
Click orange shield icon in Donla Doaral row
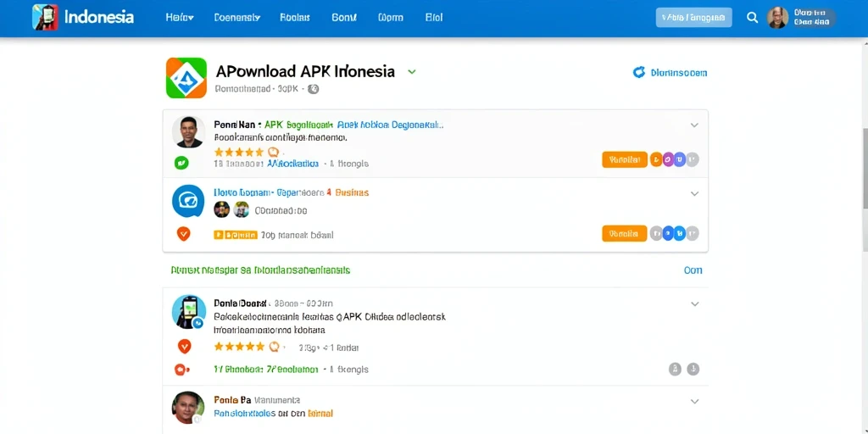[184, 347]
